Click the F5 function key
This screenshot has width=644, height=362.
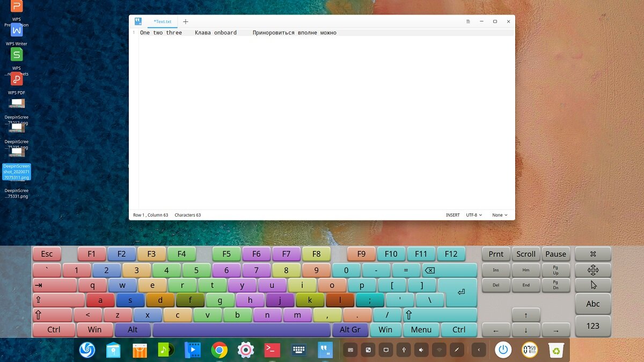point(226,254)
